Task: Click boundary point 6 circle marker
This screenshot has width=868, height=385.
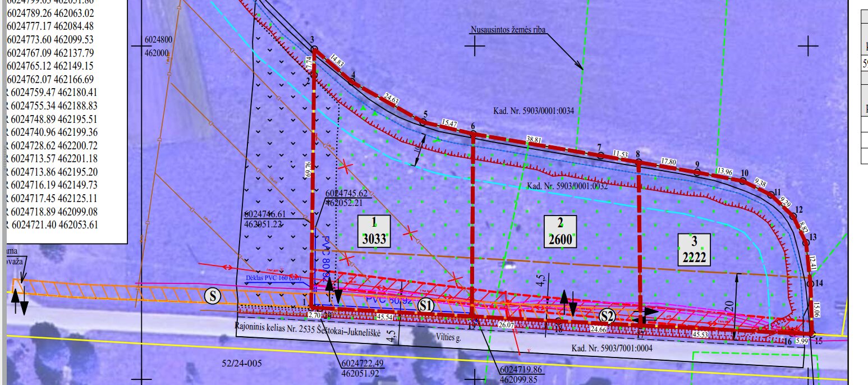Action: coord(473,134)
